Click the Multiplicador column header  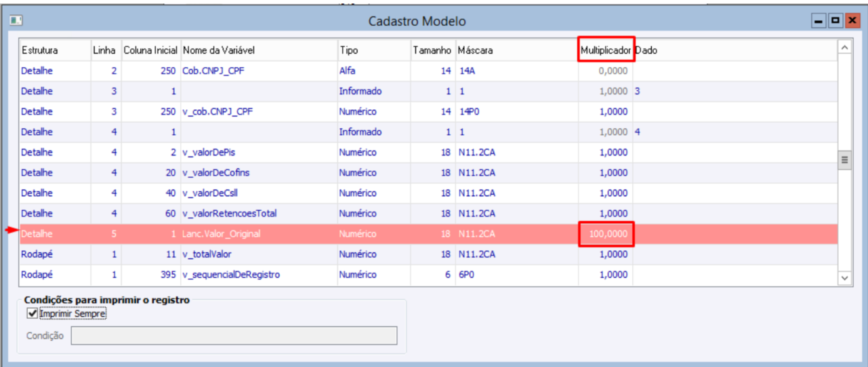[606, 51]
